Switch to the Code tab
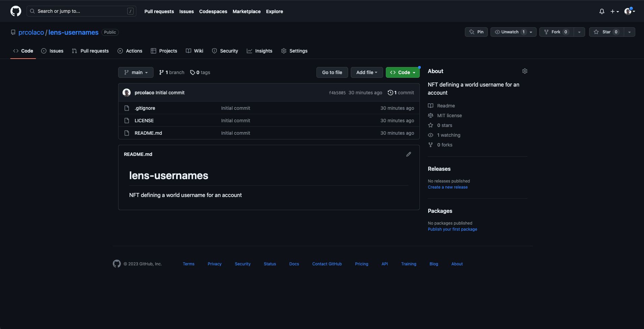This screenshot has height=329, width=644. click(x=23, y=51)
